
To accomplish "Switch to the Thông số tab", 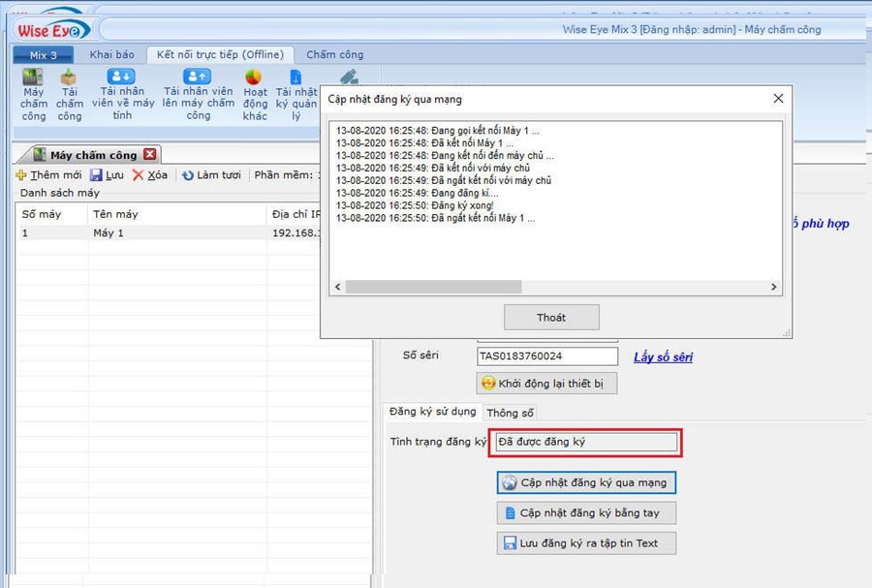I will pyautogui.click(x=510, y=413).
